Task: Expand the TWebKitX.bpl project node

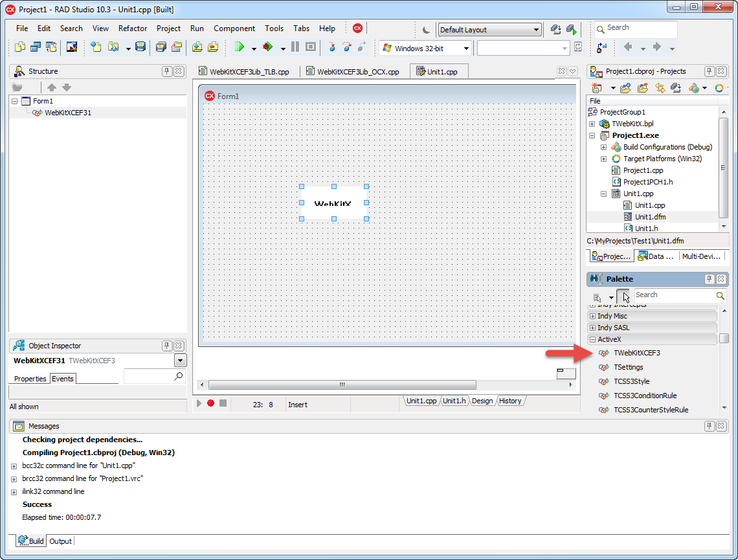Action: [x=592, y=124]
